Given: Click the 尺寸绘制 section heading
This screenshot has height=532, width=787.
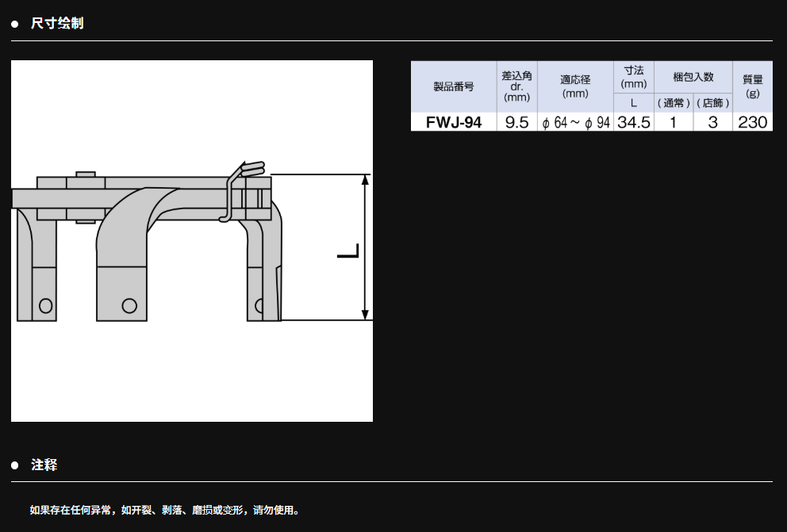Looking at the screenshot, I should pos(56,23).
